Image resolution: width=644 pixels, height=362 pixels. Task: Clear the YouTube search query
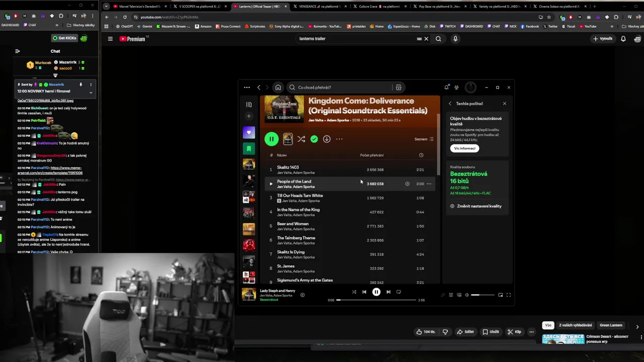[x=426, y=39]
